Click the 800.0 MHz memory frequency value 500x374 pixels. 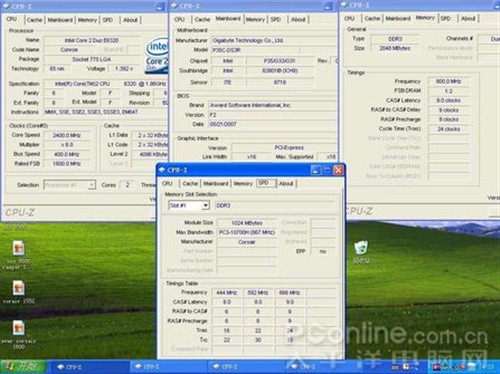(x=449, y=81)
